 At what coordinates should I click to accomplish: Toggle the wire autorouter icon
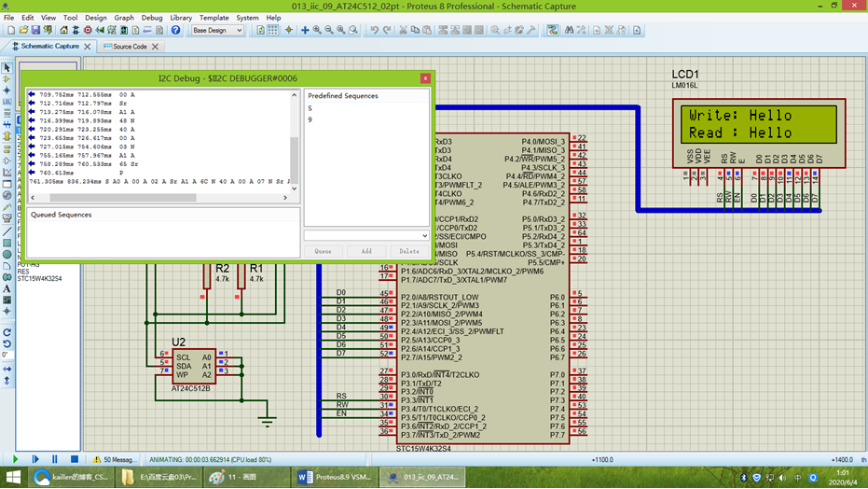(x=553, y=31)
